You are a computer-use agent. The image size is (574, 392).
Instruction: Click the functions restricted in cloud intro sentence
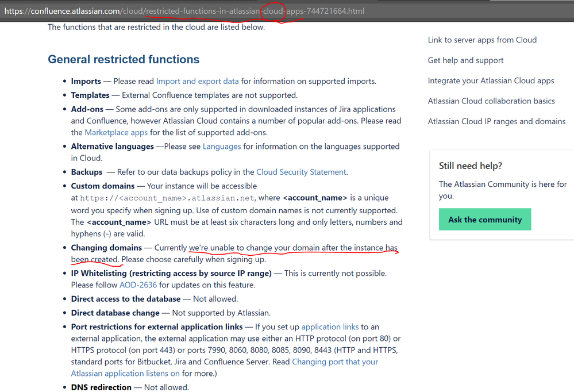pos(156,27)
